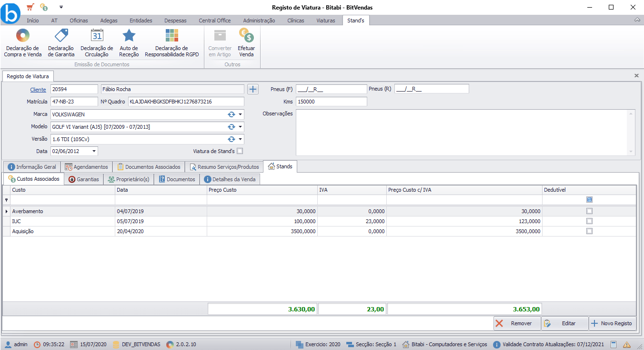Check Dedutível for the Aquisição row

(589, 231)
